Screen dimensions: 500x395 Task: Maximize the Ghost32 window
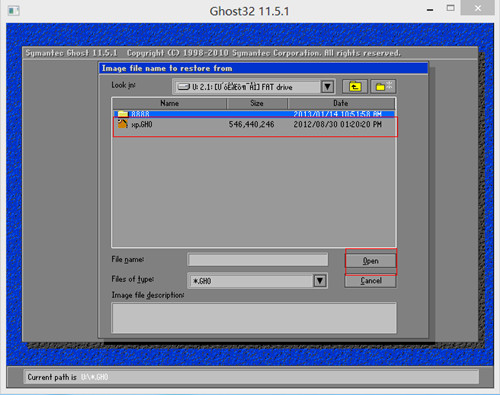click(x=450, y=8)
